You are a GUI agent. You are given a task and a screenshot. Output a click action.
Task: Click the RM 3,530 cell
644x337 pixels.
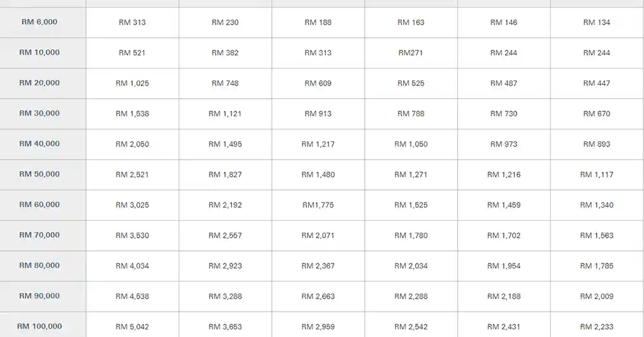point(132,236)
